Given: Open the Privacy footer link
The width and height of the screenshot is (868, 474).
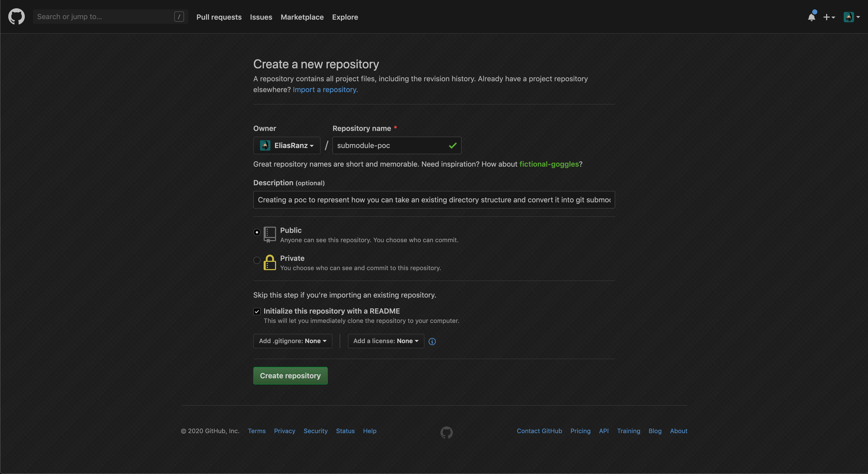Looking at the screenshot, I should coord(285,431).
